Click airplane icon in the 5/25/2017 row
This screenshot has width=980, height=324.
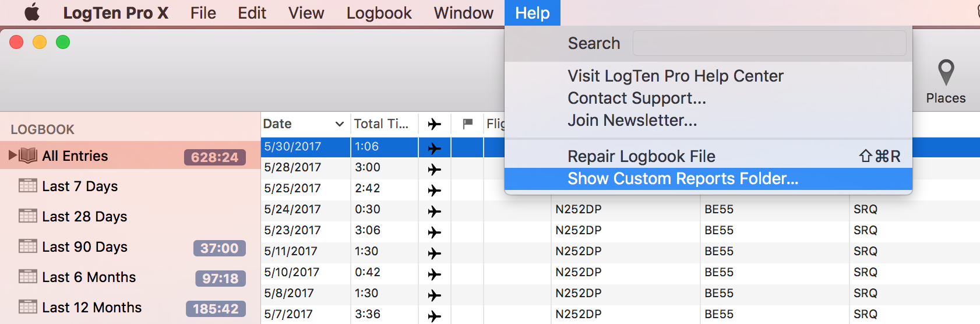[x=435, y=191]
